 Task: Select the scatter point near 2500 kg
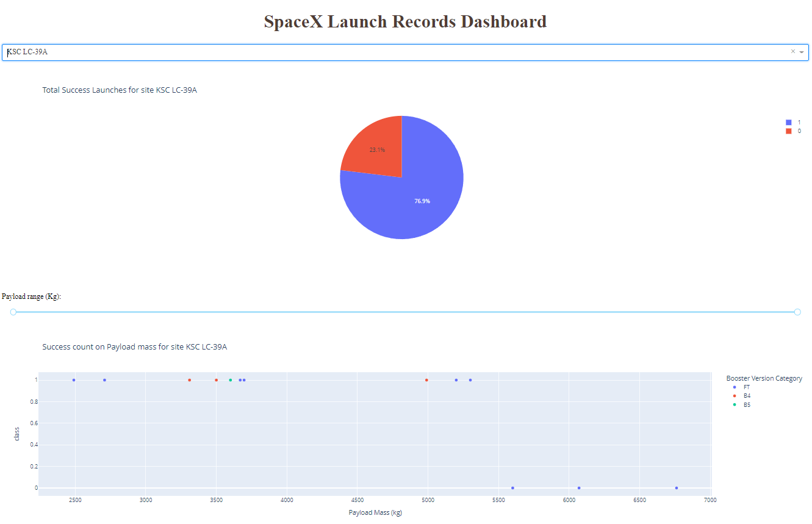coord(74,380)
